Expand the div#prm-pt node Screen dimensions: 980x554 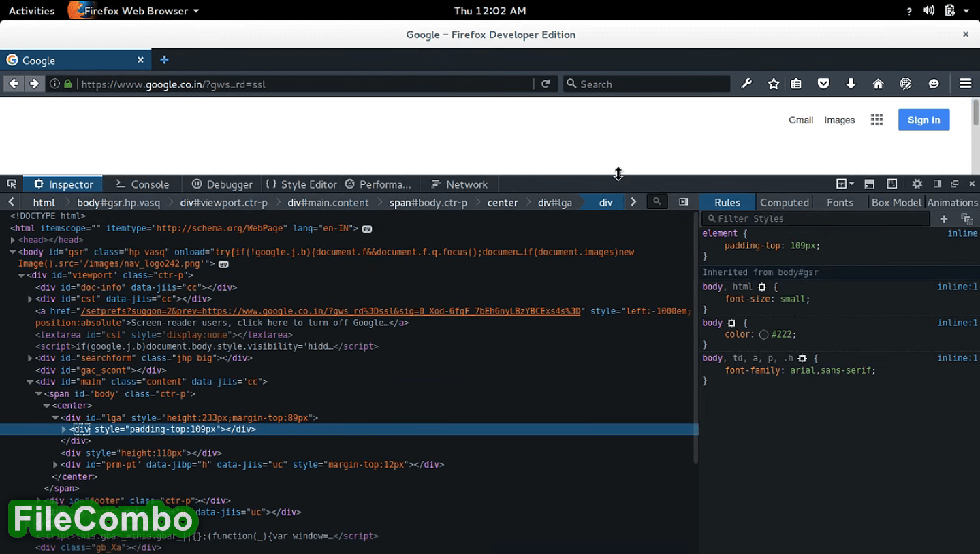pyautogui.click(x=55, y=465)
